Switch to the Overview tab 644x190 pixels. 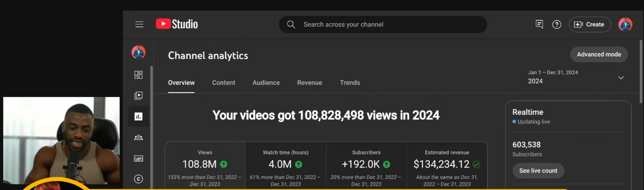[x=181, y=83]
